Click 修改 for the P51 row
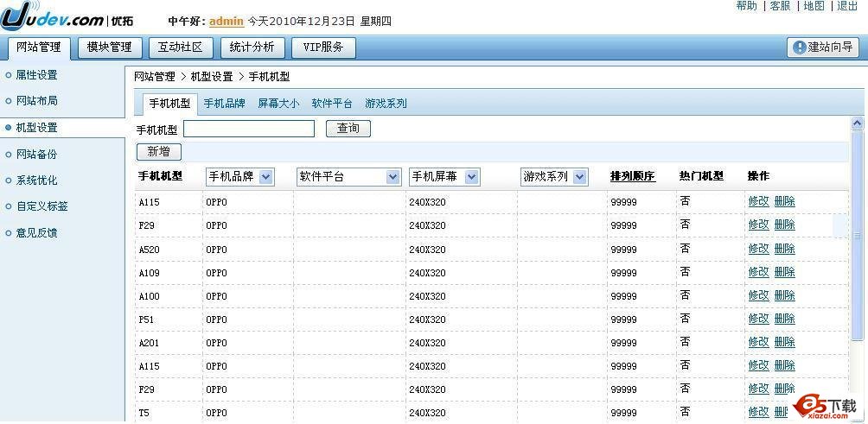868x424 pixels. pos(758,319)
